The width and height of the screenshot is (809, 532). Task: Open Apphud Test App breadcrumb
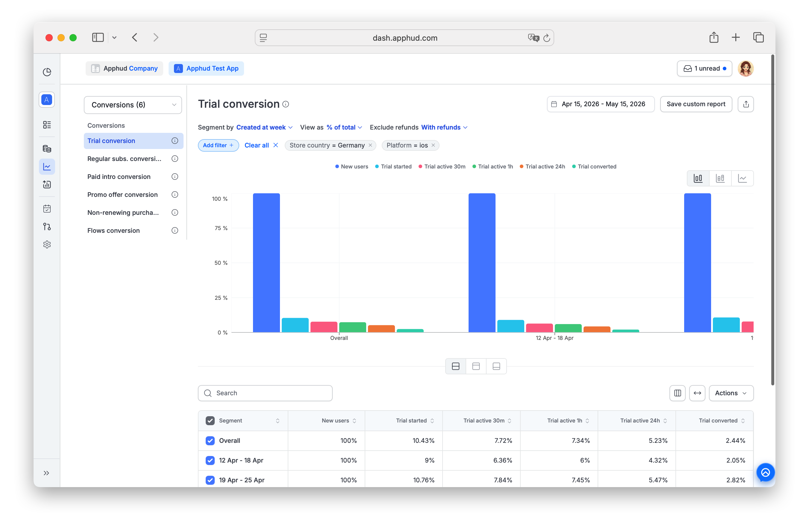click(206, 69)
